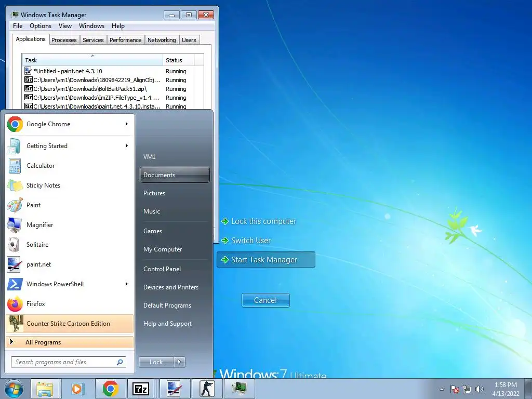
Task: Click the clock showing 1:58 PM
Action: (506, 385)
